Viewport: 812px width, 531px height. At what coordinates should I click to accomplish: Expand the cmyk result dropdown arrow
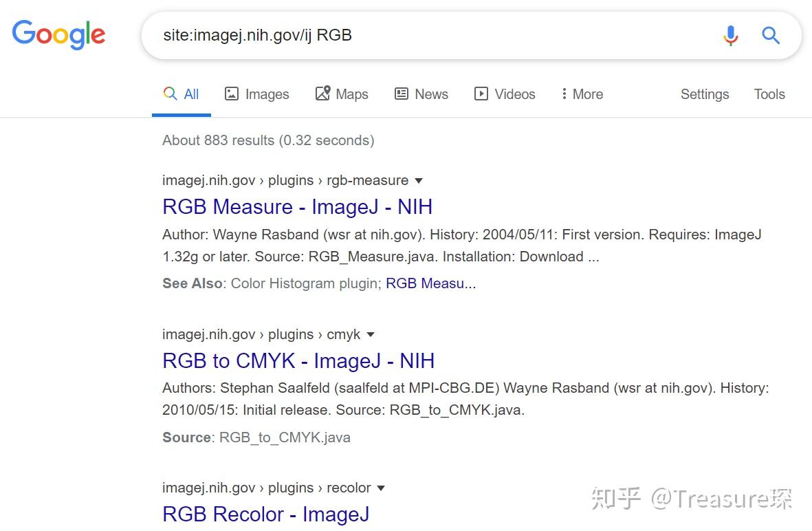tap(371, 334)
